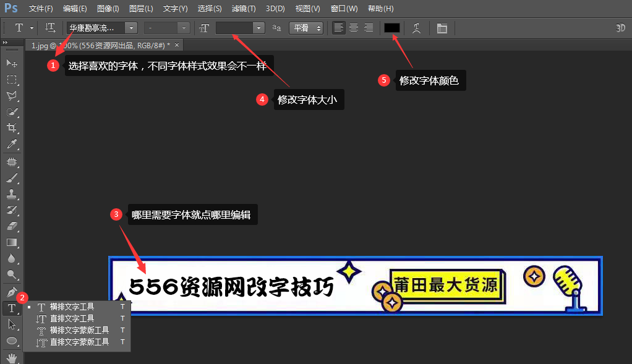Choose the Eyedropper tool
This screenshot has width=632, height=364.
(11, 145)
